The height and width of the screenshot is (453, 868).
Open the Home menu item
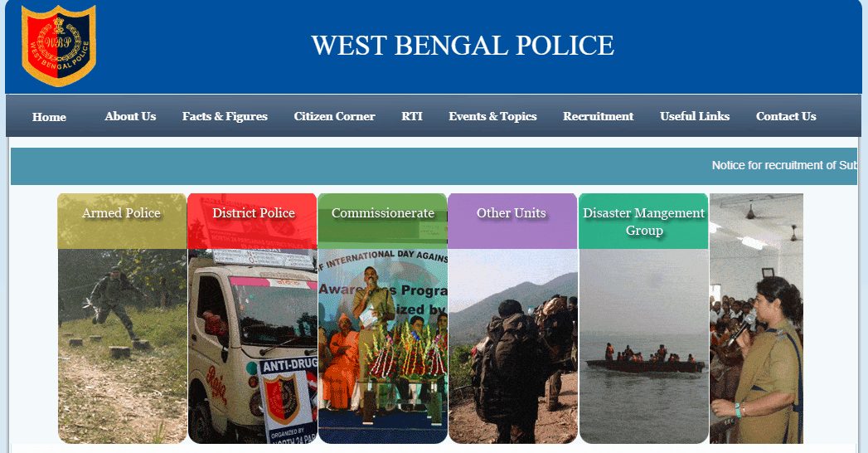tap(49, 117)
